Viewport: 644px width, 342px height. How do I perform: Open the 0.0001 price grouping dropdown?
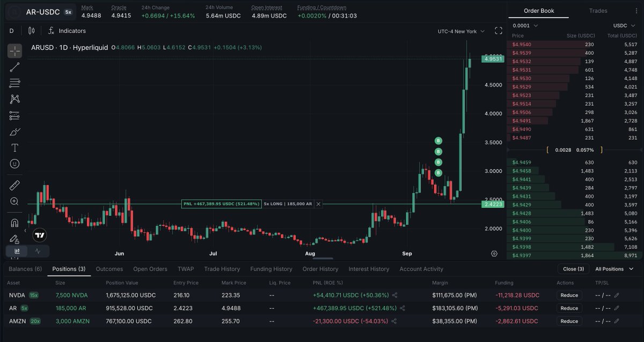tap(525, 25)
